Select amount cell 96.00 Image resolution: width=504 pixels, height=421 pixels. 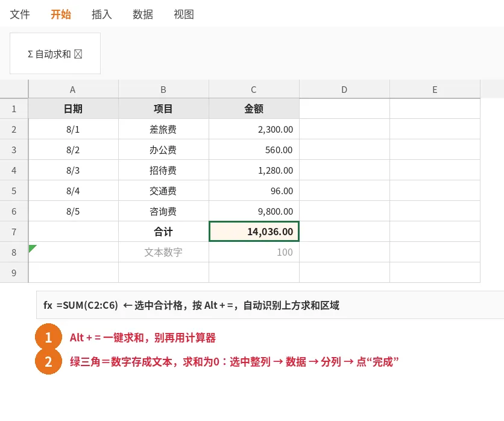pos(254,191)
